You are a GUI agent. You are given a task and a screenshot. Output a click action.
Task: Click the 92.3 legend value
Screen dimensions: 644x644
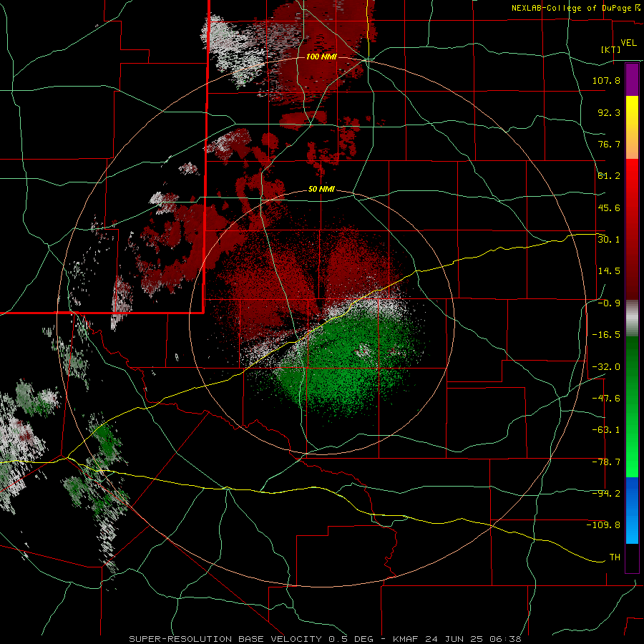tap(609, 112)
